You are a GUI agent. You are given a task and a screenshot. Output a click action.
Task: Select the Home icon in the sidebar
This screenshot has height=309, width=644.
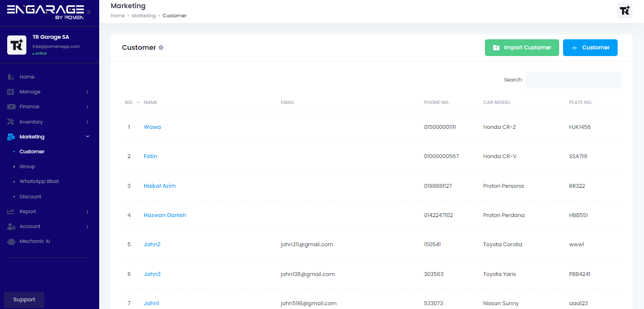click(x=11, y=77)
